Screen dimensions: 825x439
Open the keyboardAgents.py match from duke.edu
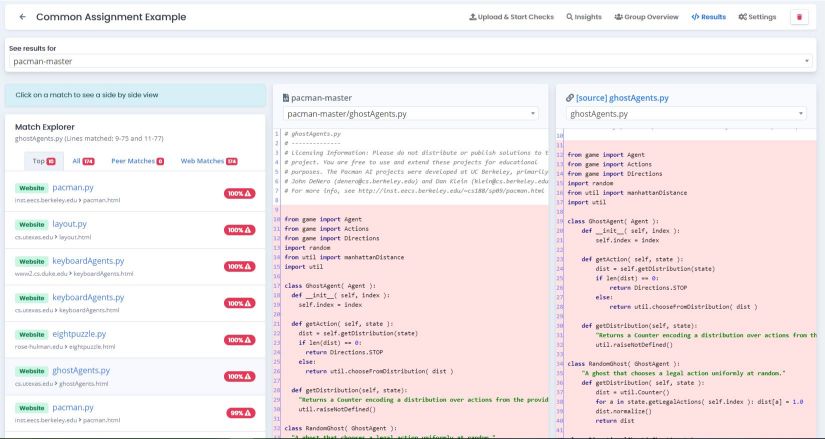click(88, 261)
